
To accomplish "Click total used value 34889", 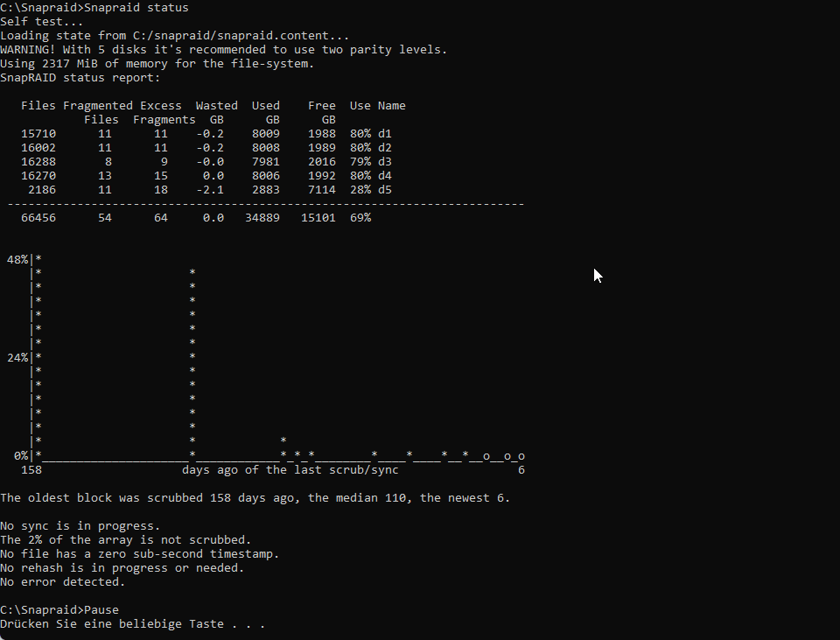I will pyautogui.click(x=262, y=217).
